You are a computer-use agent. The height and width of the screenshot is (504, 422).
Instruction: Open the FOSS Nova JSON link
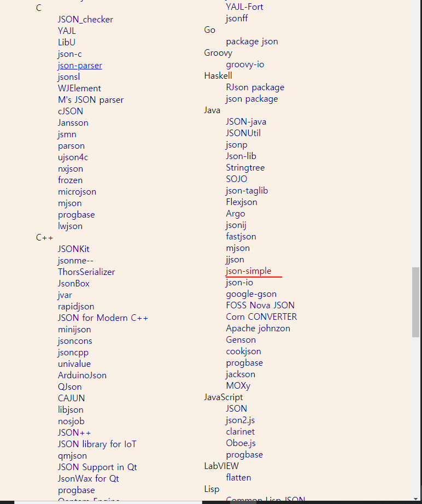pyautogui.click(x=260, y=306)
